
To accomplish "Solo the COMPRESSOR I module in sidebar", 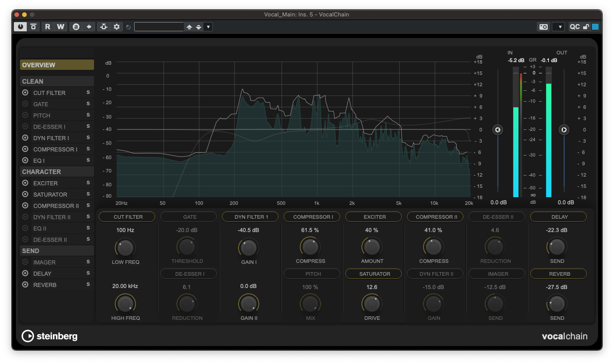I will pyautogui.click(x=88, y=149).
